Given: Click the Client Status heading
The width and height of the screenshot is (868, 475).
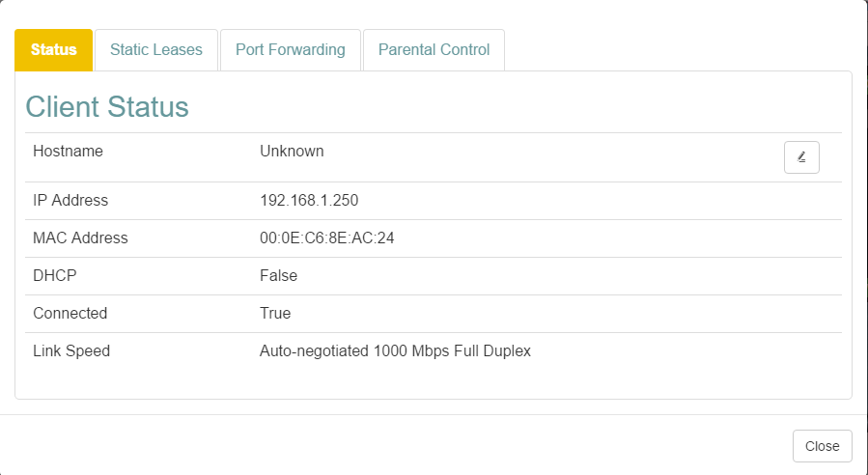Looking at the screenshot, I should tap(107, 106).
